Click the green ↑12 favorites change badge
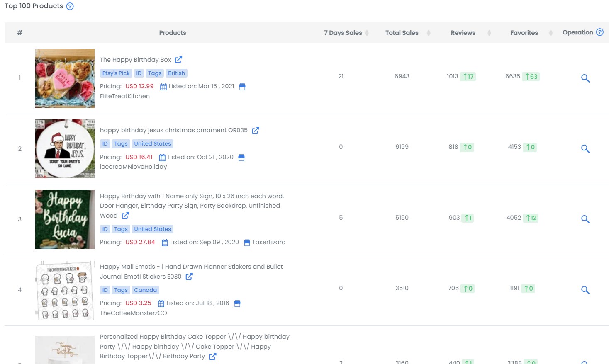 [x=531, y=218]
